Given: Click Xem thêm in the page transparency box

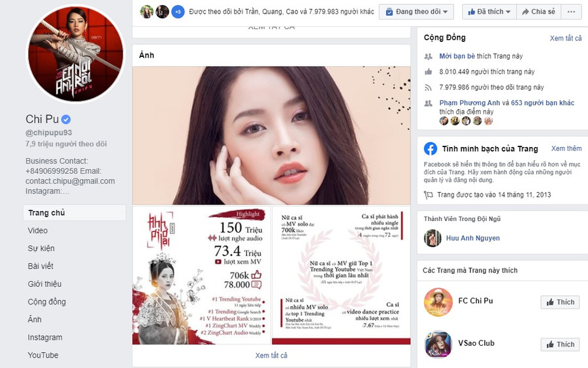Looking at the screenshot, I should click(566, 148).
